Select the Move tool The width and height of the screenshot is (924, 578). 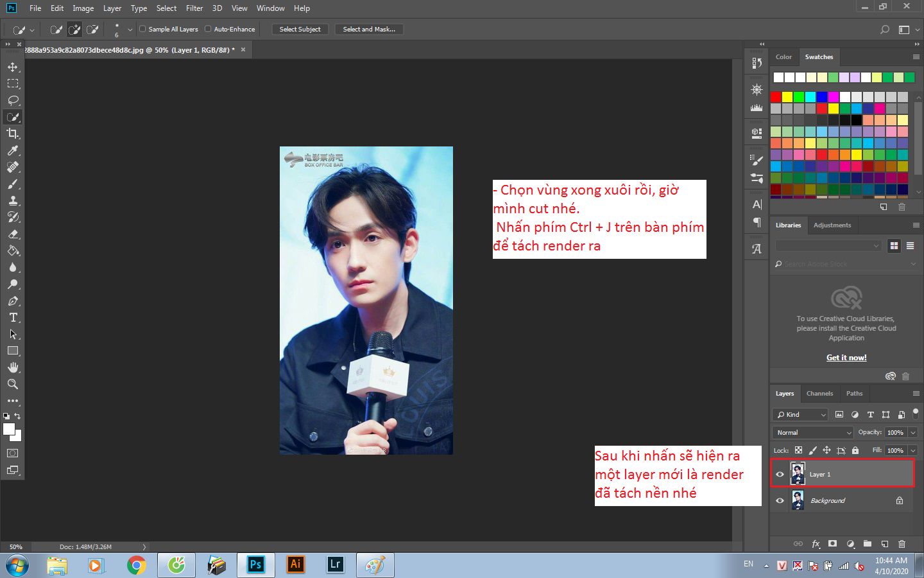13,67
